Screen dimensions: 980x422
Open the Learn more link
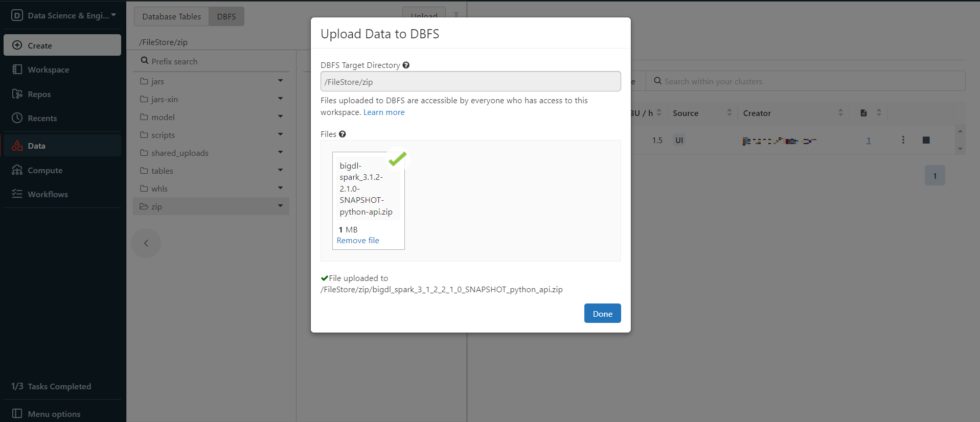383,112
